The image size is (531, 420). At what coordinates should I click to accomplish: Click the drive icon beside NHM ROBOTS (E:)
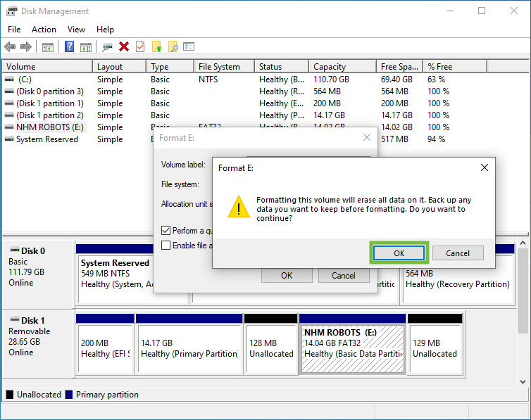(9, 127)
